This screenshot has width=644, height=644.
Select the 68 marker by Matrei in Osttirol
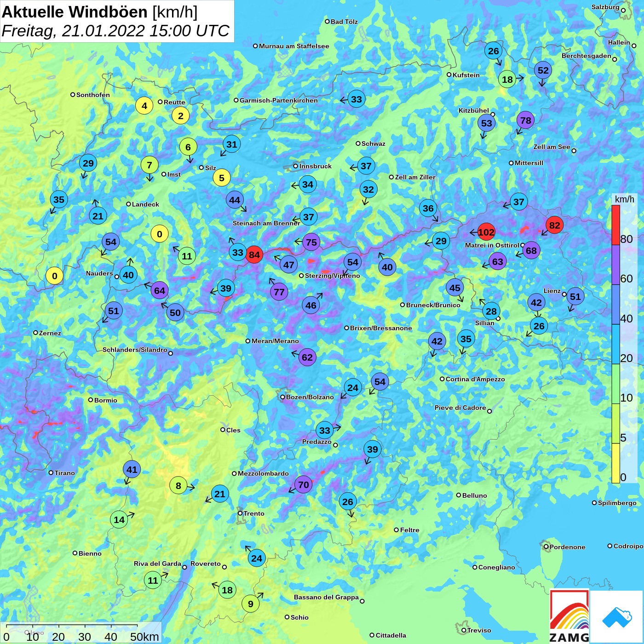531,251
